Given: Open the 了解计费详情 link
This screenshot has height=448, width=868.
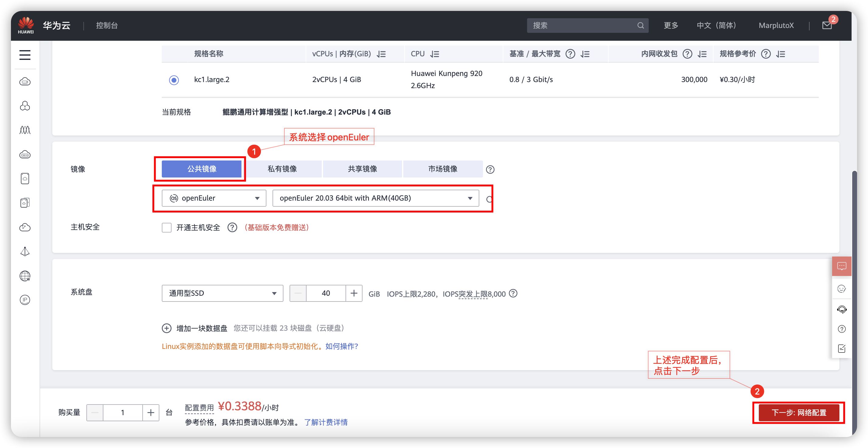Looking at the screenshot, I should pos(326,422).
